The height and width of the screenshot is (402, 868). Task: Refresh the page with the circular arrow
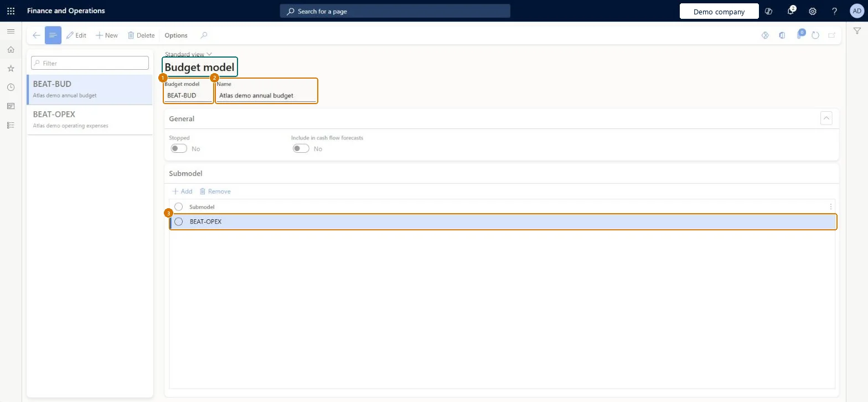click(815, 35)
